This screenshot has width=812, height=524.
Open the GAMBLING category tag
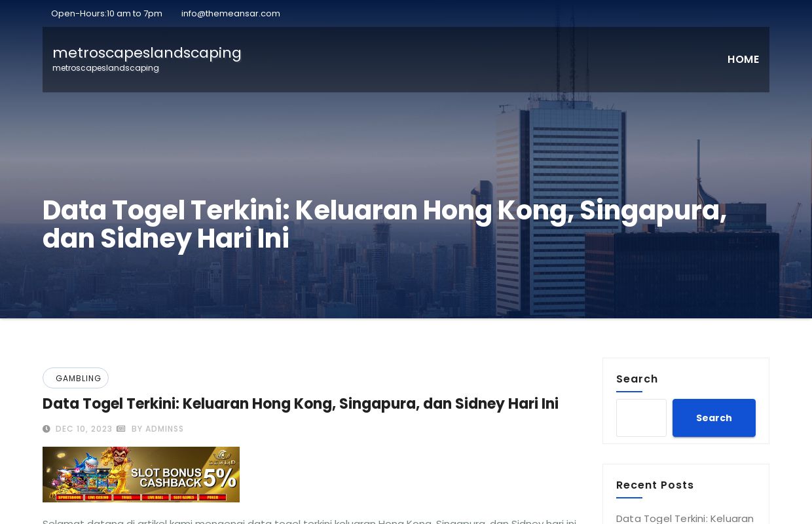76,378
